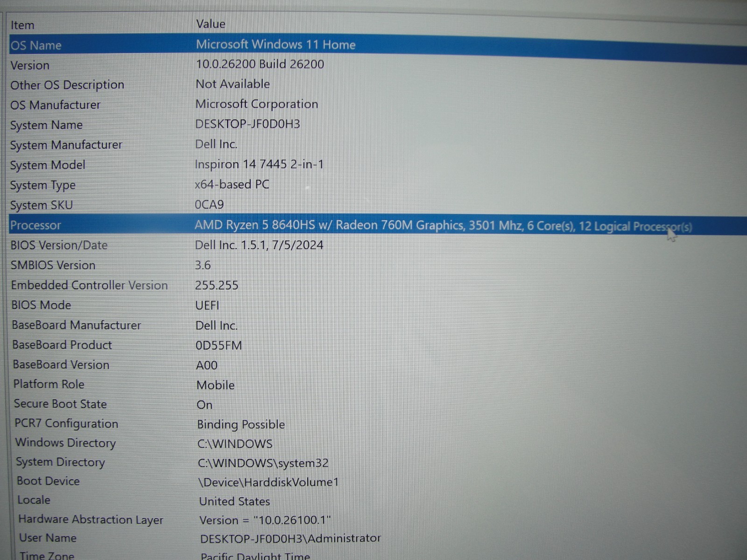Screen dimensions: 747x560
Task: Select the System Name row
Action: tap(46, 125)
